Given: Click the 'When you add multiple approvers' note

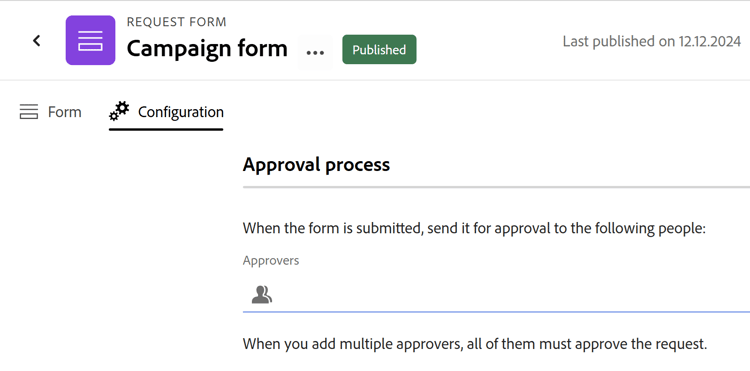Looking at the screenshot, I should [474, 344].
